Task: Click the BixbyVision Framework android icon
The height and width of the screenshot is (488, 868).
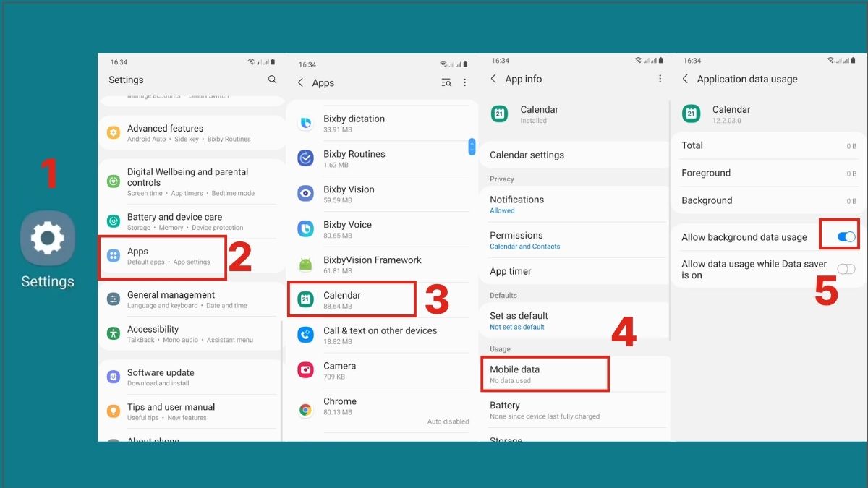Action: click(306, 265)
